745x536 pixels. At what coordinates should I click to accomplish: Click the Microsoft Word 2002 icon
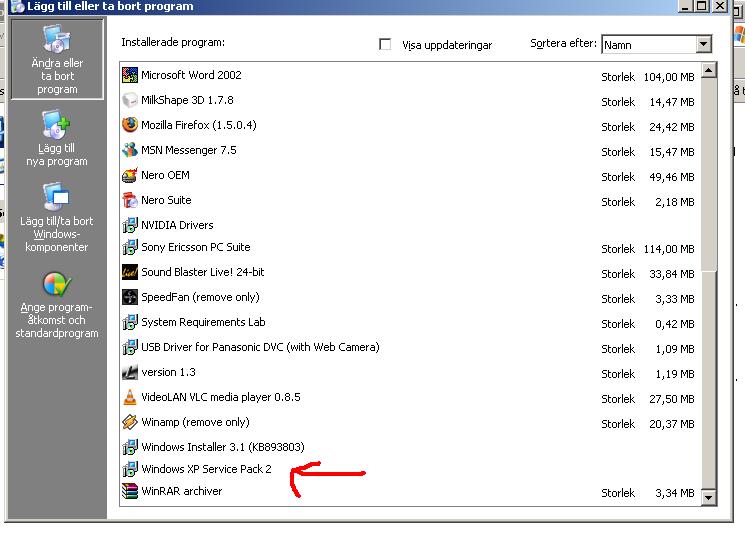[x=130, y=75]
